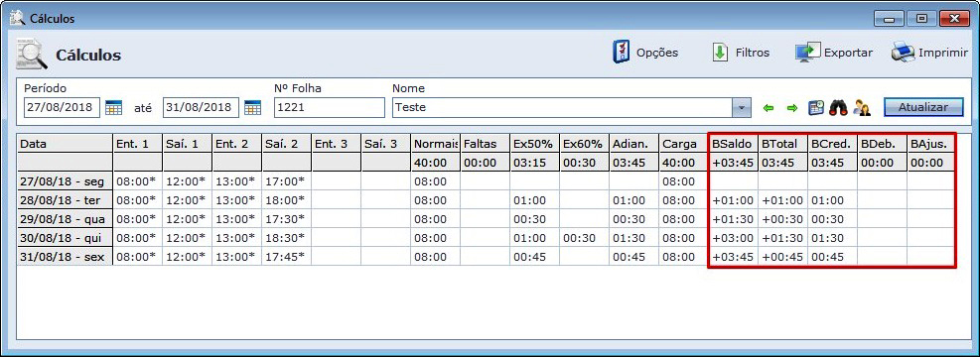This screenshot has width=980, height=357.
Task: Click the calendar-clock icon beside the arrows
Action: click(816, 107)
